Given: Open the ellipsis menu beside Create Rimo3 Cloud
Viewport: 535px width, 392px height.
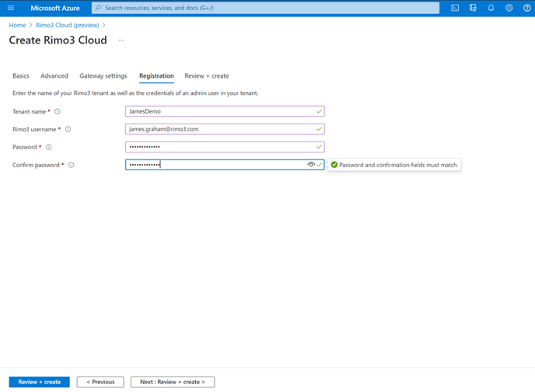Looking at the screenshot, I should pyautogui.click(x=121, y=40).
